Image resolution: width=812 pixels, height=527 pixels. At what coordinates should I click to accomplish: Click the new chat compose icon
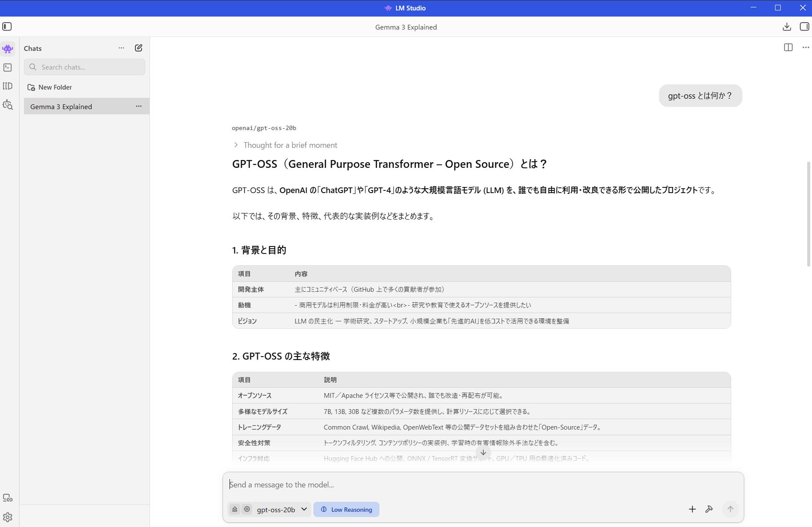pos(138,48)
